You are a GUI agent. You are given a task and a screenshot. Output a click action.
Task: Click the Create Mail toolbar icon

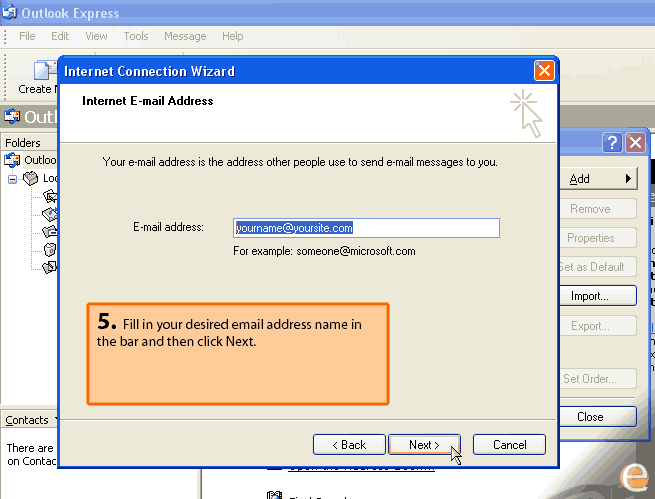point(43,72)
